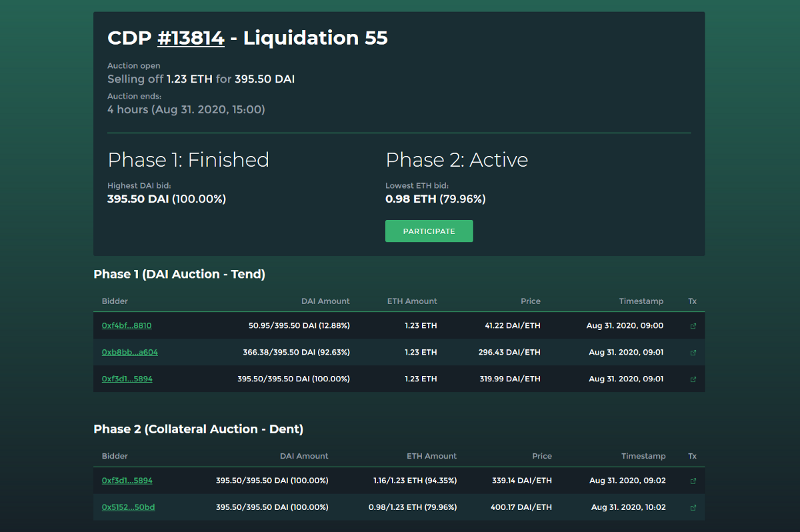Select the 1.16/1.23 ETH (94.35%) cell
800x532 pixels.
tap(415, 480)
